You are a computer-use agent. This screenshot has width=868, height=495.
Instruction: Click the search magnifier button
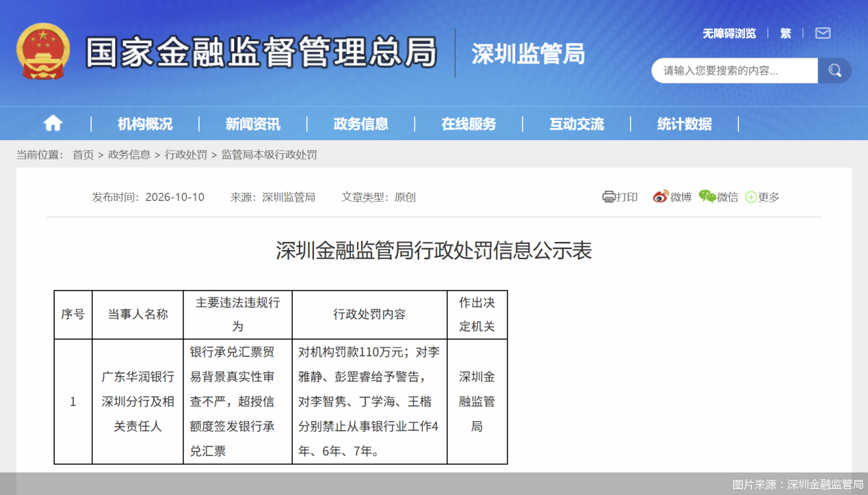click(x=834, y=70)
